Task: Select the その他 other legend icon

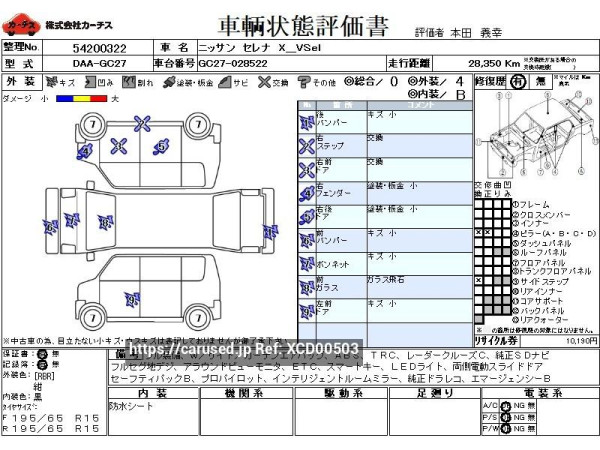Action: point(304,82)
